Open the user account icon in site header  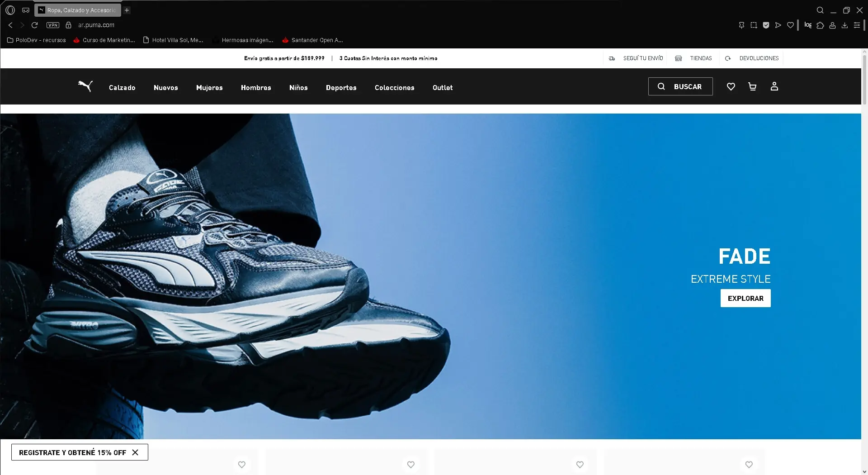tap(774, 86)
